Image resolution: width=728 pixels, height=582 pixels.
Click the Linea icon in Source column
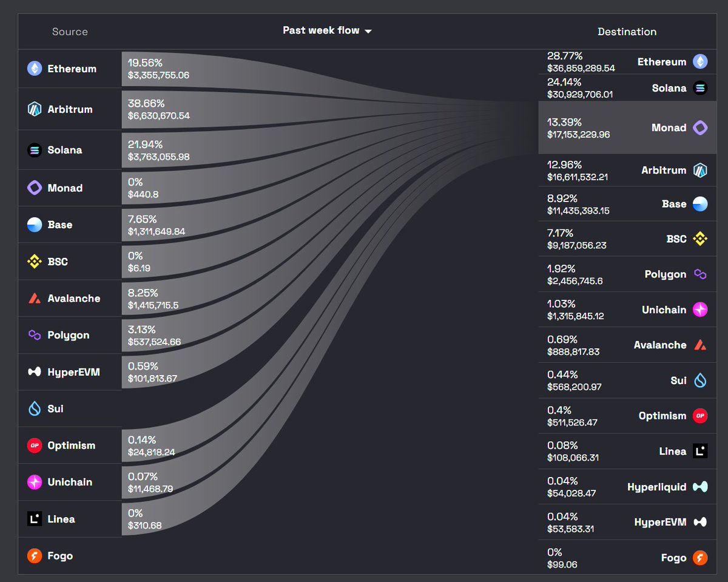[x=35, y=519]
